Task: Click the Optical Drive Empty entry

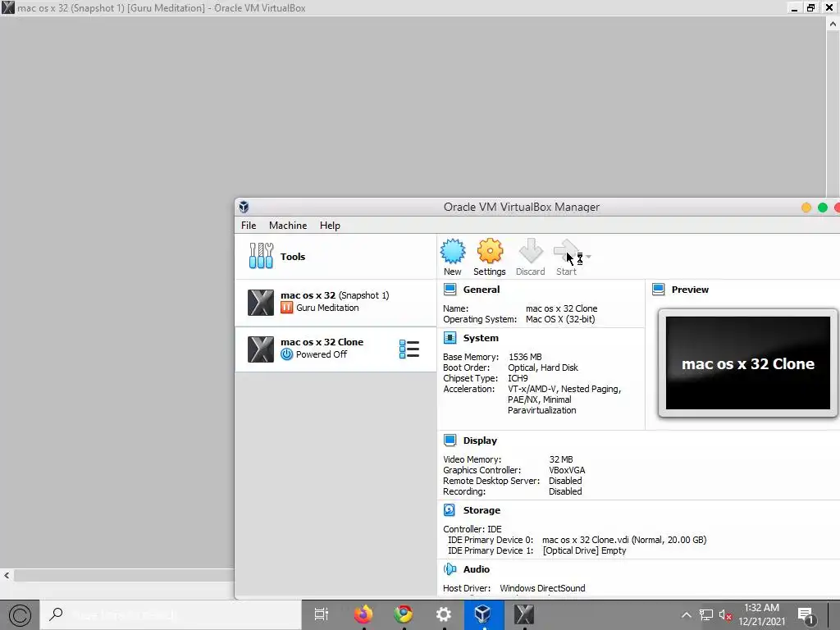Action: coord(584,550)
